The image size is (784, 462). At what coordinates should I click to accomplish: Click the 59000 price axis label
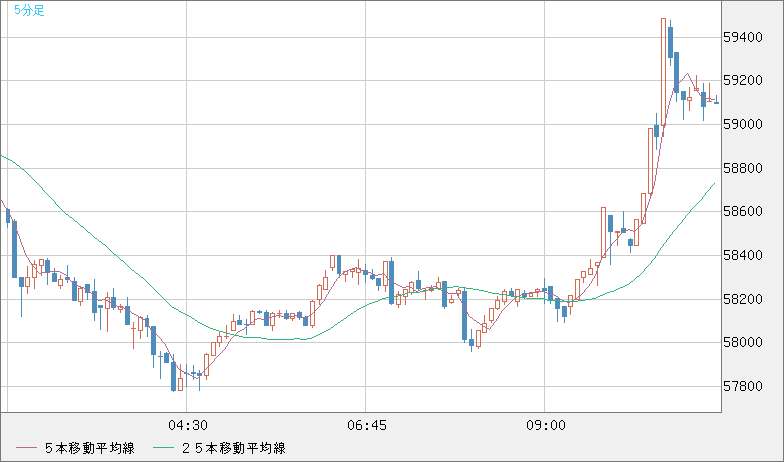coord(742,124)
